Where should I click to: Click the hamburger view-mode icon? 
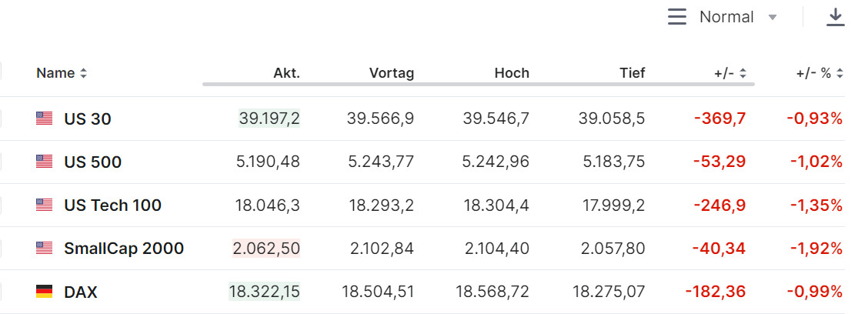pos(676,17)
